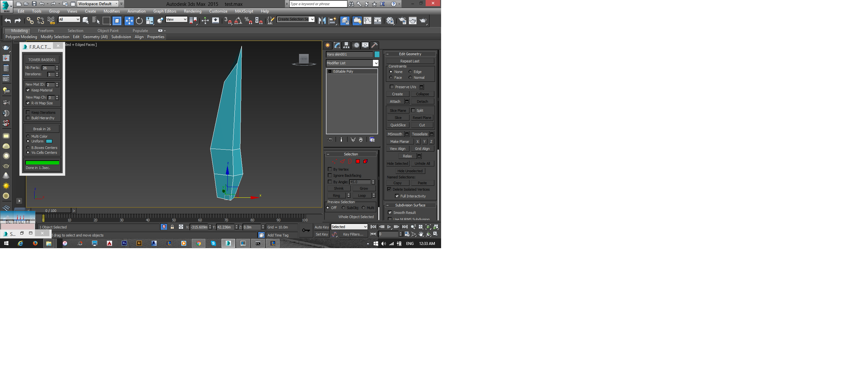The height and width of the screenshot is (369, 868).
Task: Click TOWER BASE001 pick button
Action: [x=42, y=60]
